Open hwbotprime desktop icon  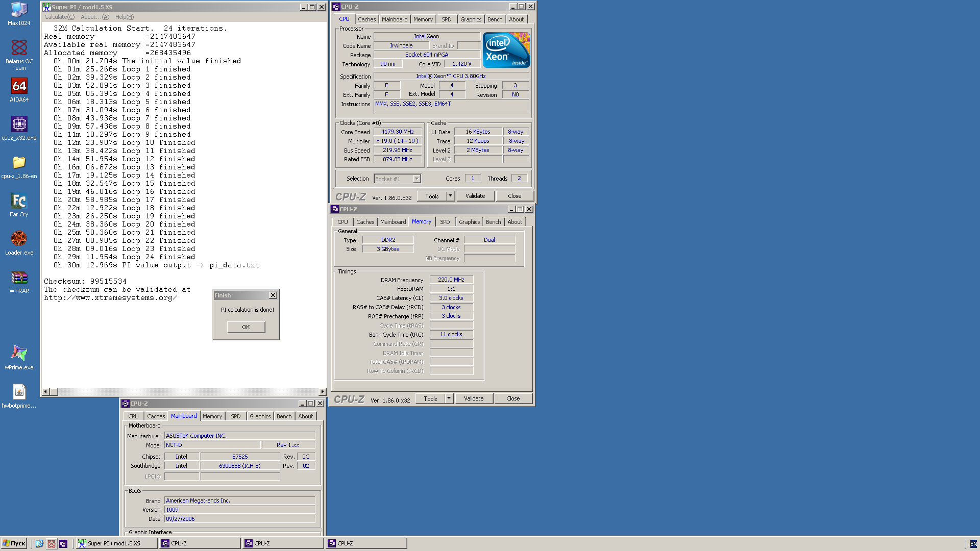[x=19, y=396]
